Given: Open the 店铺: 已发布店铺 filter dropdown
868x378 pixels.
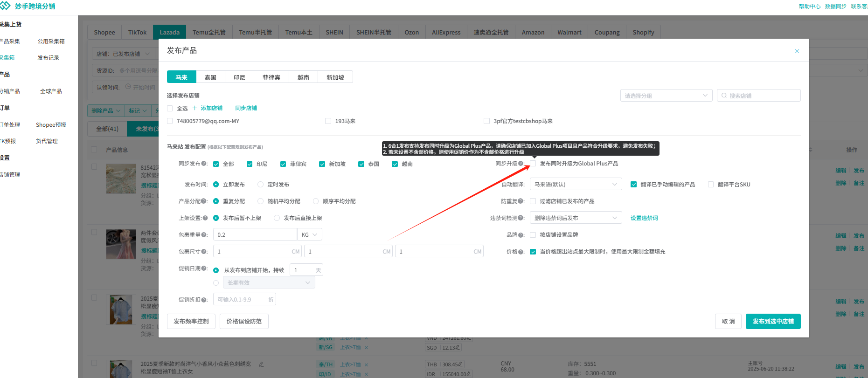Looking at the screenshot, I should coord(123,54).
